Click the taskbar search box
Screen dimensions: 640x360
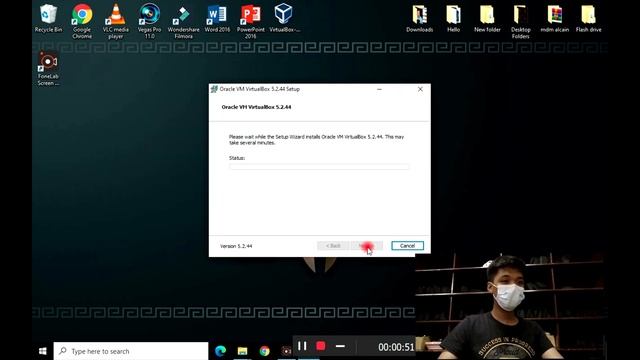click(131, 351)
